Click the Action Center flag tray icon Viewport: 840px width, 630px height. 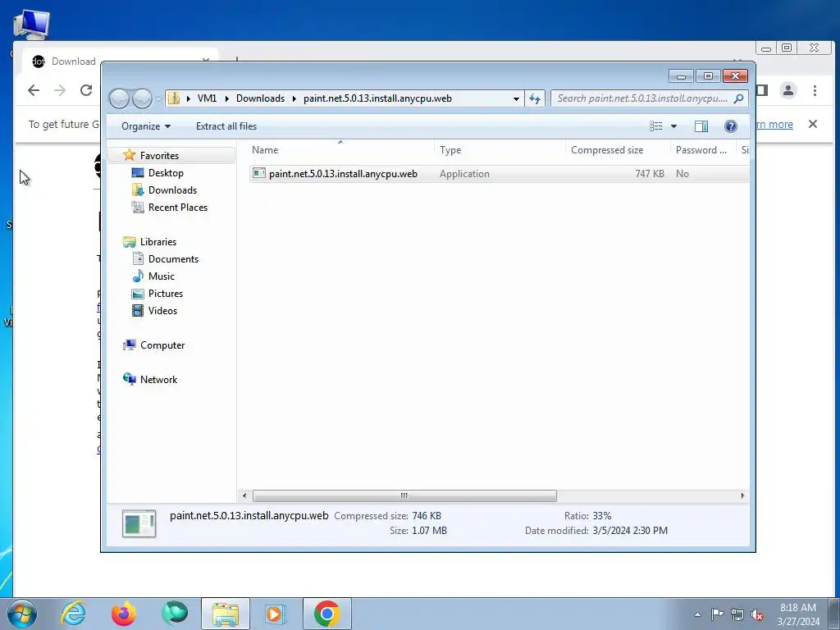(717, 614)
